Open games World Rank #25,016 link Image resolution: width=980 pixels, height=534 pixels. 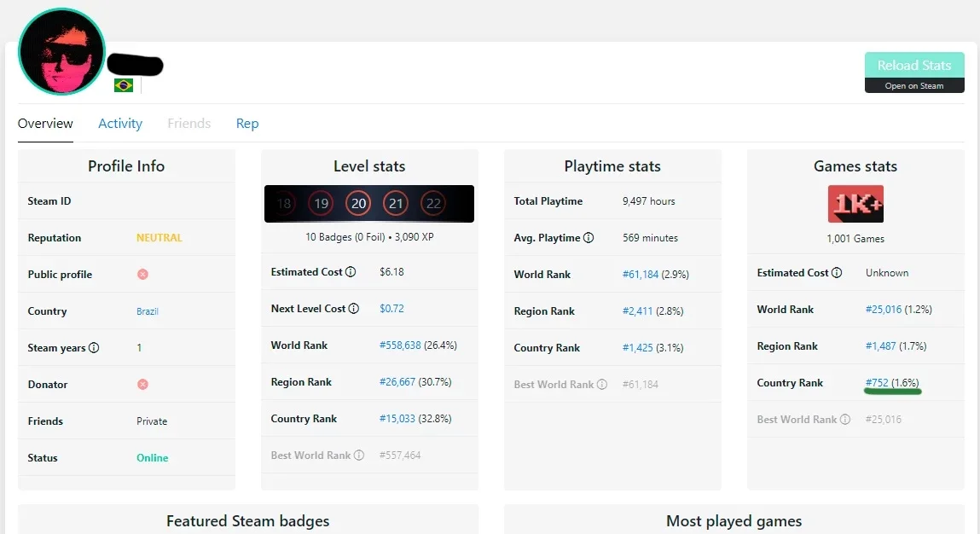pos(883,310)
